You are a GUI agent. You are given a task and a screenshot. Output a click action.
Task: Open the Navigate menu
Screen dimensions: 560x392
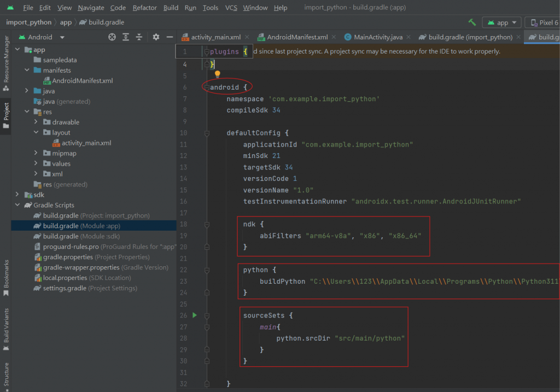(91, 8)
